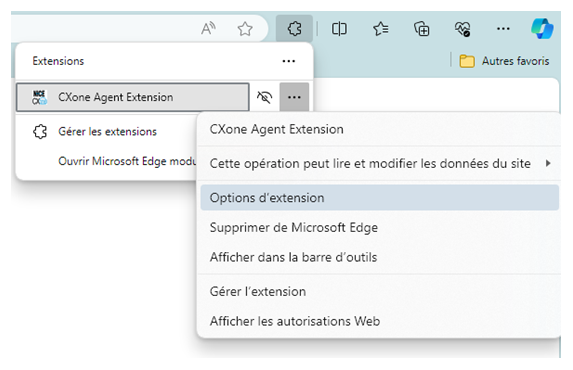Screen dimensions: 573x370
Task: Open the Favorites list icon
Action: 380,29
